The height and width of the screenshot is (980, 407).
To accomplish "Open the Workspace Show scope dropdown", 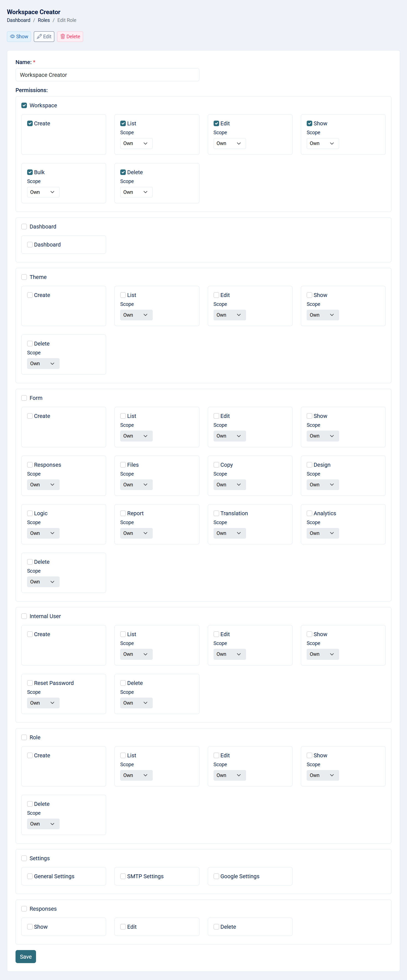I will coord(322,143).
